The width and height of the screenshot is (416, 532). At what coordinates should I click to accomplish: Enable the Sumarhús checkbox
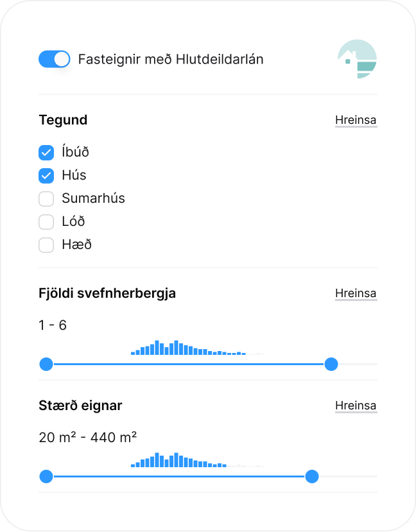tap(46, 199)
